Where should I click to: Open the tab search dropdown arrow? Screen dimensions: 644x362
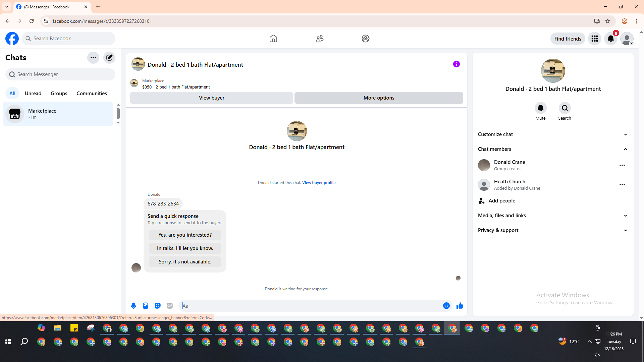(x=7, y=7)
